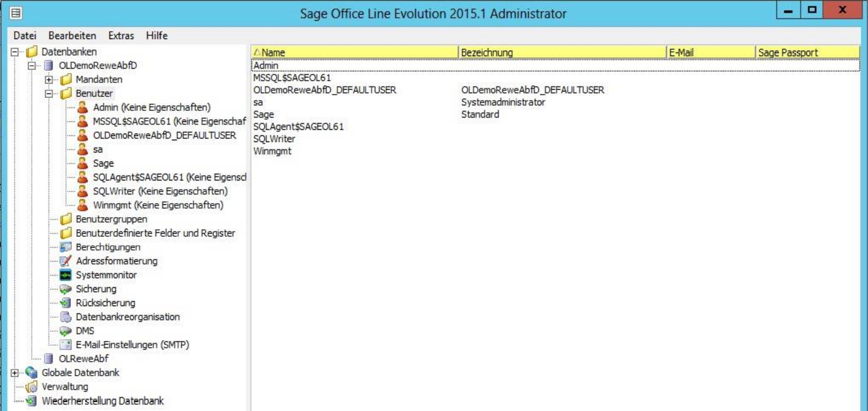Select user Sage in the tree

tap(103, 163)
